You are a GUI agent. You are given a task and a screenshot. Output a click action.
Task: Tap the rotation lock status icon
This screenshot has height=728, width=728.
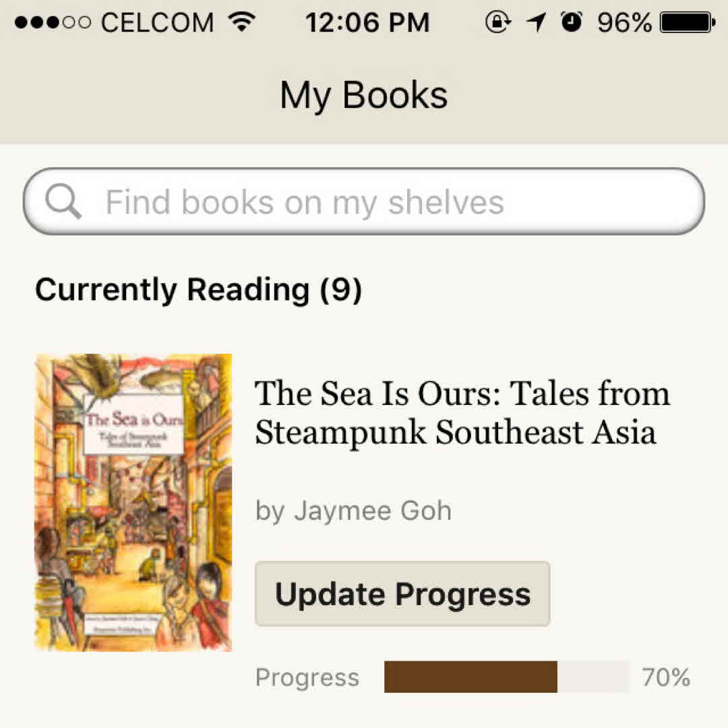point(497,23)
